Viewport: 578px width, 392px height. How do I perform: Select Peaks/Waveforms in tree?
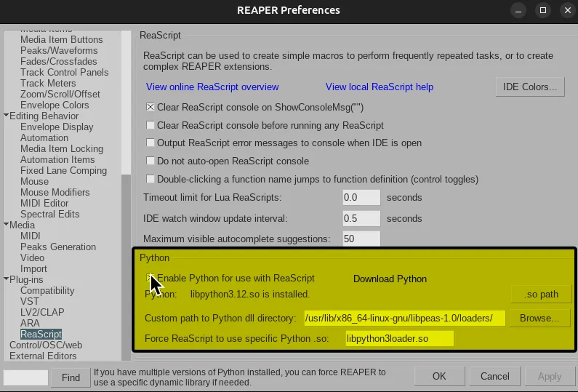59,50
